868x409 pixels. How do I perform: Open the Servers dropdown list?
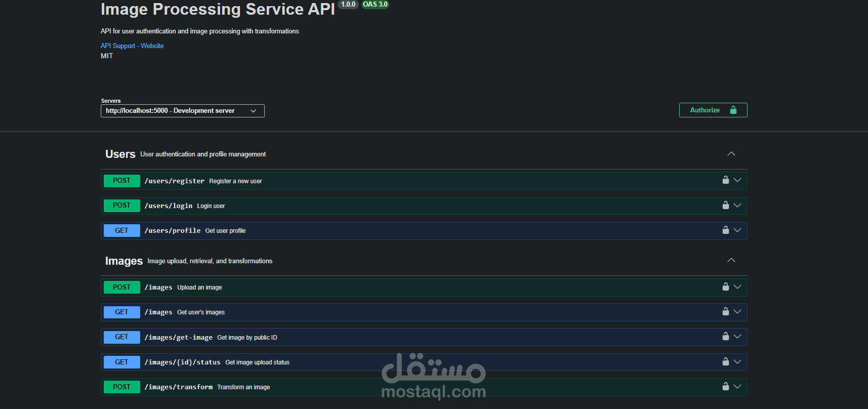point(182,111)
